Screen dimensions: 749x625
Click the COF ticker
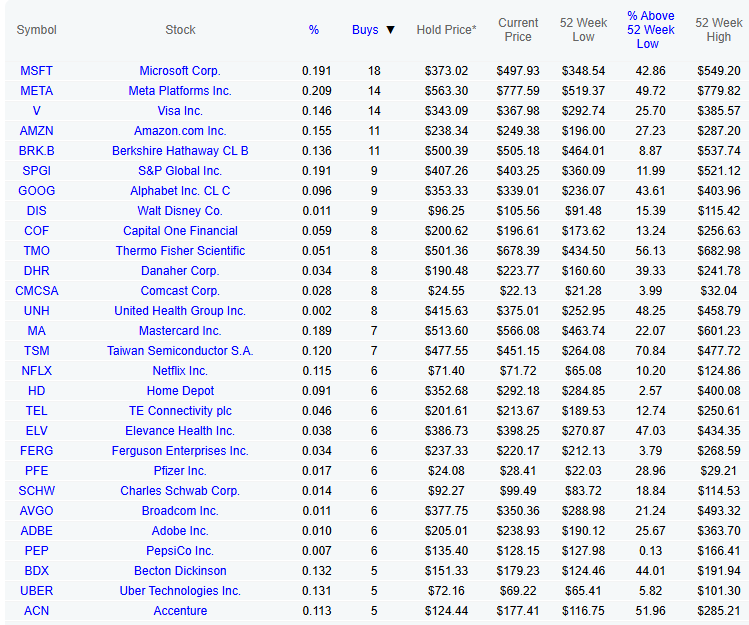tap(36, 231)
